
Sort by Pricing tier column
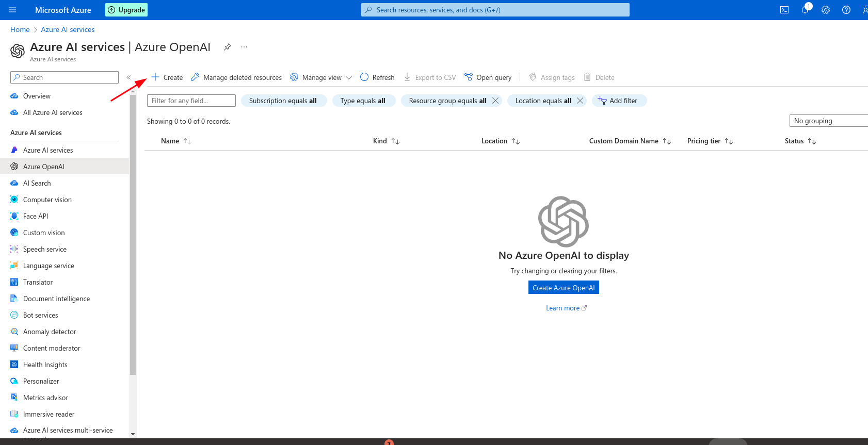(x=710, y=141)
